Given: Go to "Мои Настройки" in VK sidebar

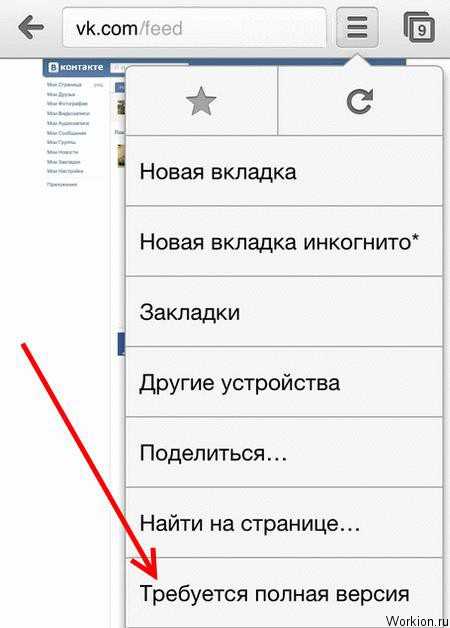Looking at the screenshot, I should point(65,171).
